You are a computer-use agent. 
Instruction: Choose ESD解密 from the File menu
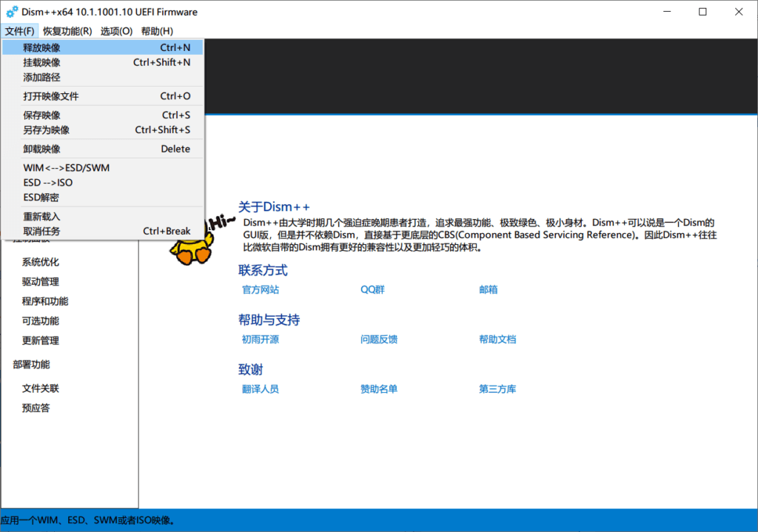tap(102, 197)
